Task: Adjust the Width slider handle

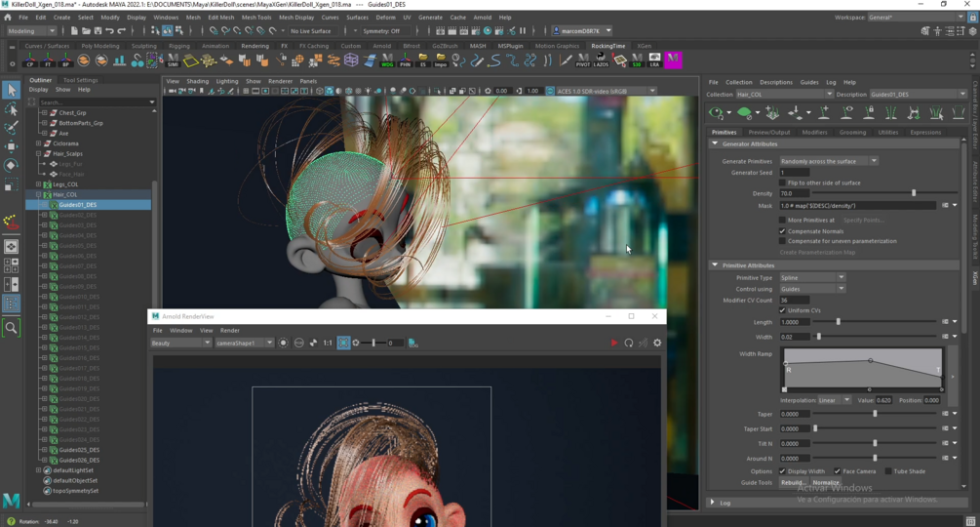Action: tap(819, 337)
